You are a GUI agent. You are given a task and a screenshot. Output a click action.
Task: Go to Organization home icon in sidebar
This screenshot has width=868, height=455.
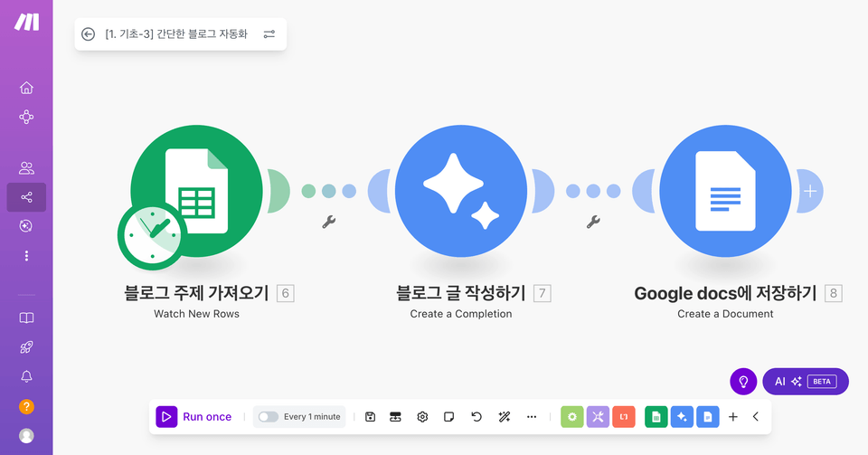pos(26,88)
